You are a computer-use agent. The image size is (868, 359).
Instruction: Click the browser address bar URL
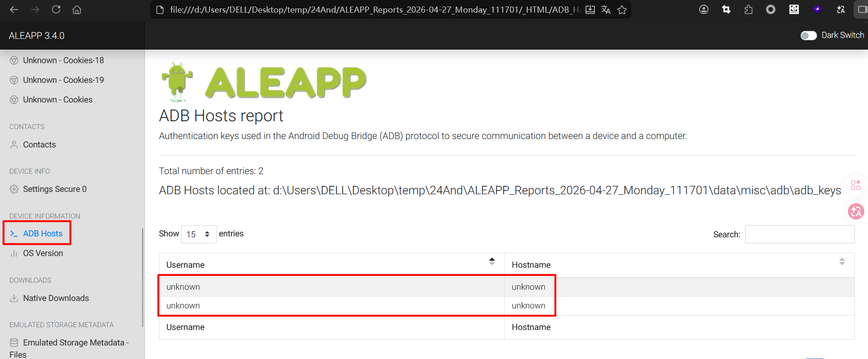[x=375, y=10]
